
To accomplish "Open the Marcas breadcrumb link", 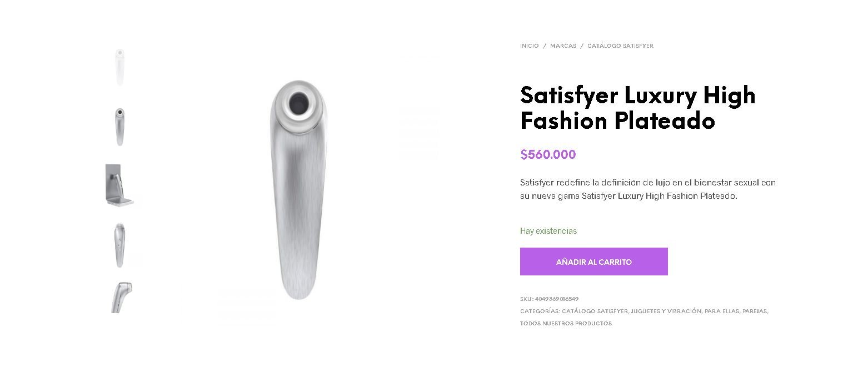I will 563,46.
